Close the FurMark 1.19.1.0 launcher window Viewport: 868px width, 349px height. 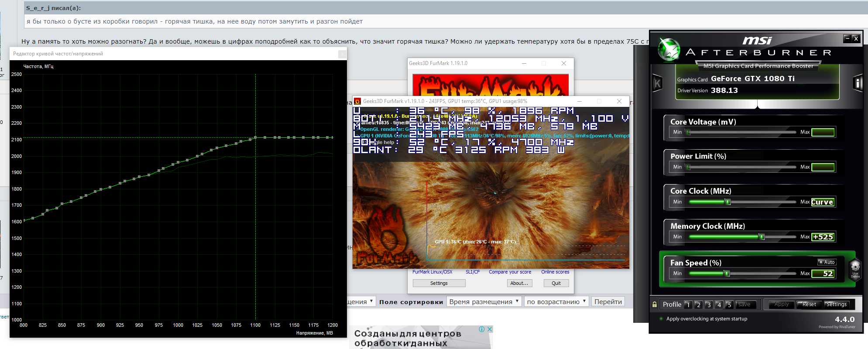coord(564,63)
